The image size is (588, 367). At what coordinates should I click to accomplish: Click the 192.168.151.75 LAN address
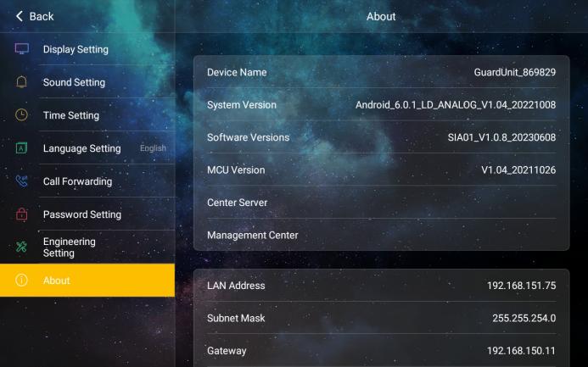(521, 286)
